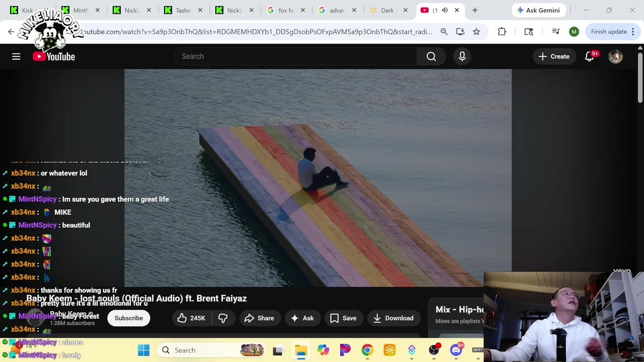
Task: Open the pink P app on taskbar
Action: 345,350
